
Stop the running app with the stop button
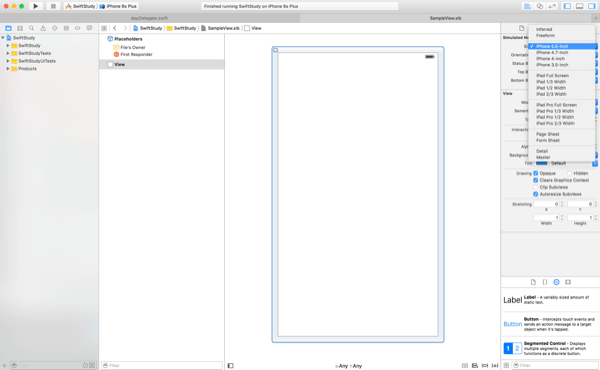[x=53, y=6]
